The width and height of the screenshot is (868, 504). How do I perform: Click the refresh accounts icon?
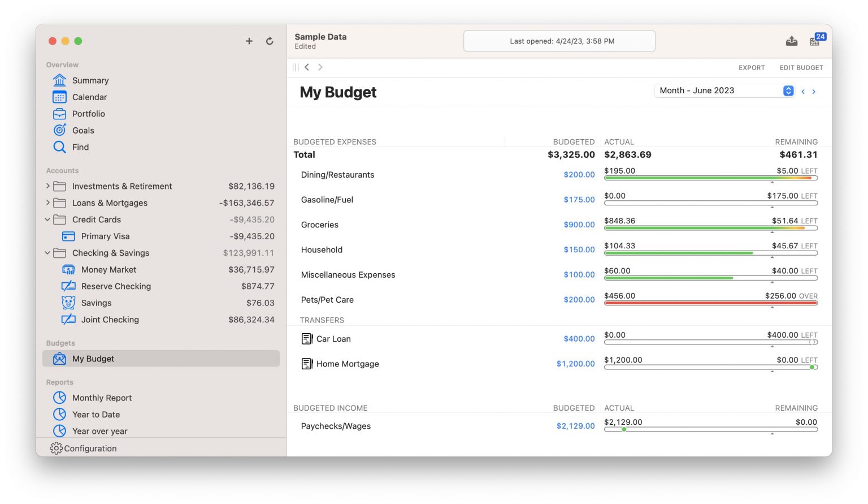[270, 41]
